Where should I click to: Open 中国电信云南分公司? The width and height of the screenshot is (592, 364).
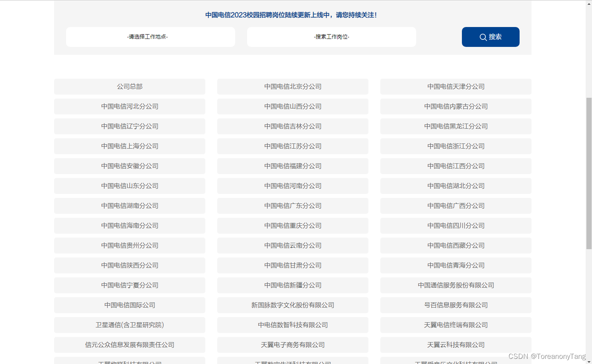[293, 246]
